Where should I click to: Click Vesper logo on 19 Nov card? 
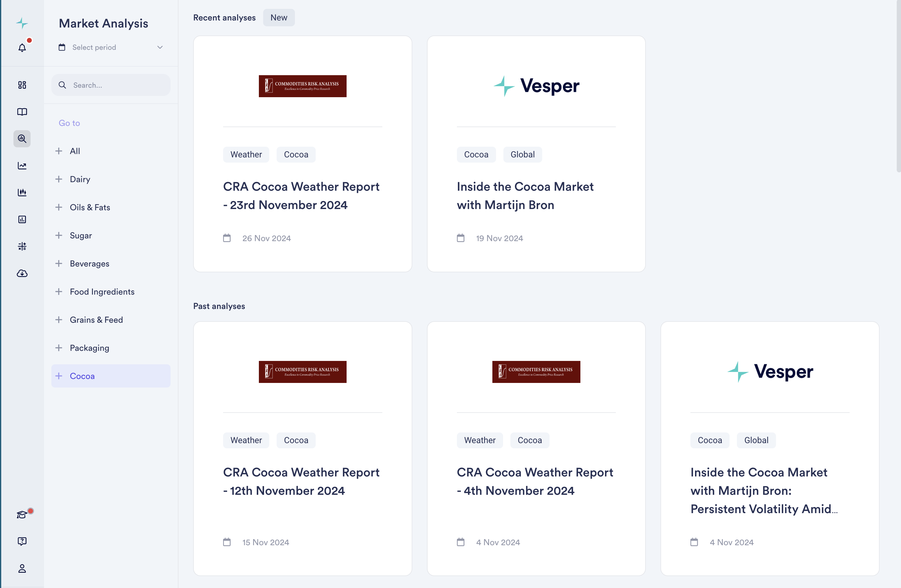click(x=536, y=86)
